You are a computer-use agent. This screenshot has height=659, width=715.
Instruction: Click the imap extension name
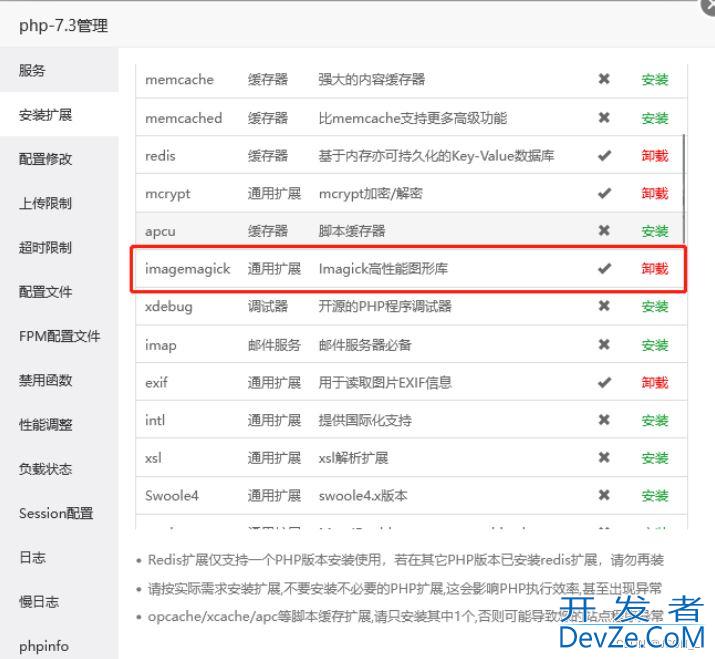(x=161, y=346)
